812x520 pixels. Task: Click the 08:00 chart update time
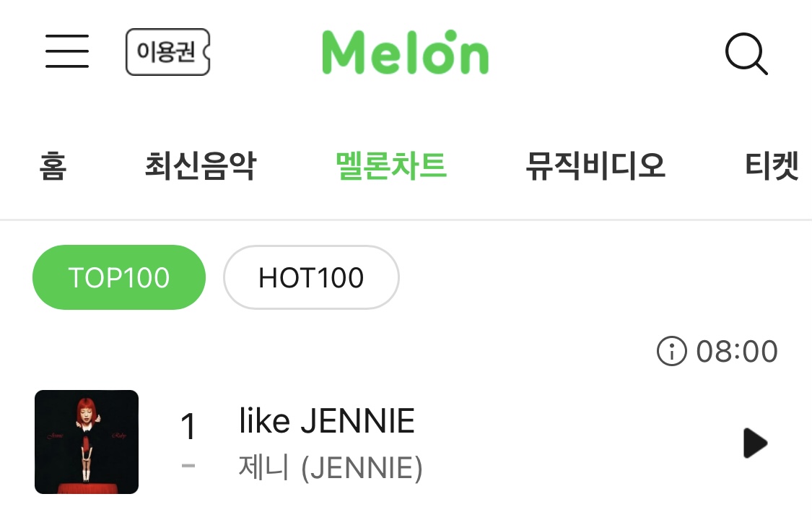737,352
